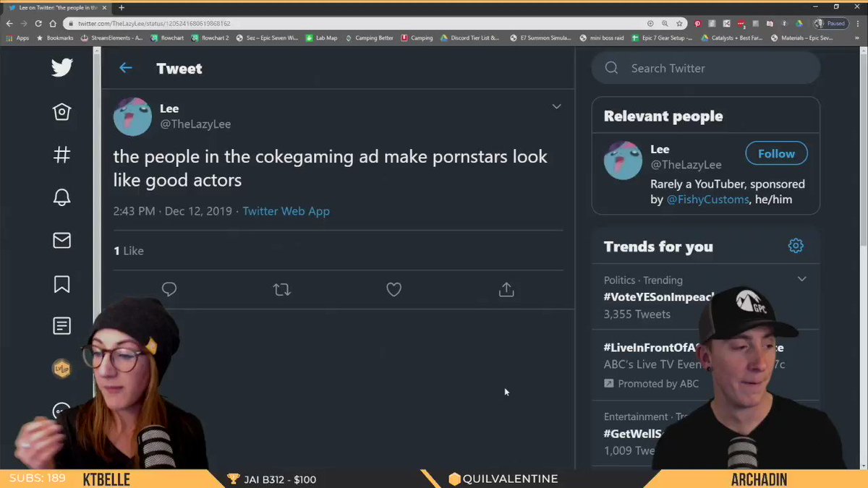Viewport: 868px width, 488px height.
Task: Retweet Lee's tweet
Action: [x=281, y=290]
